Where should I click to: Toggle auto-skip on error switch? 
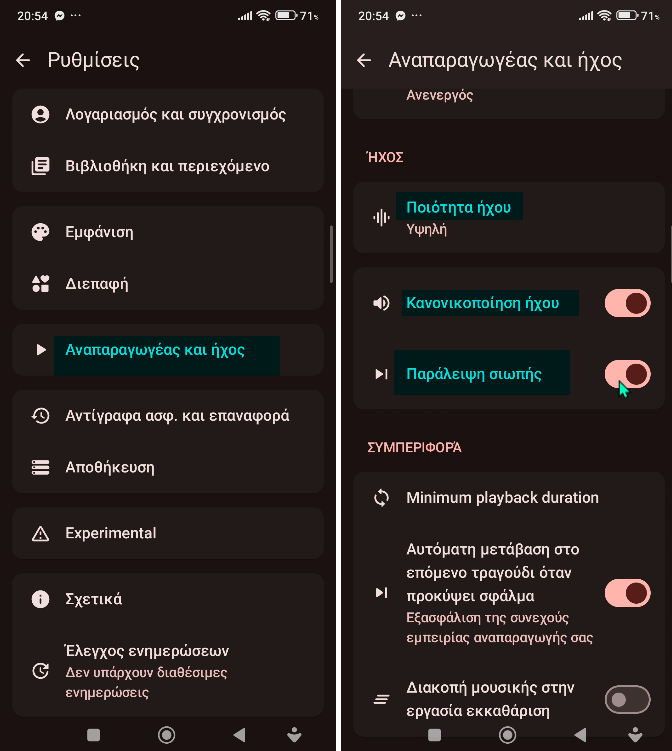(627, 593)
